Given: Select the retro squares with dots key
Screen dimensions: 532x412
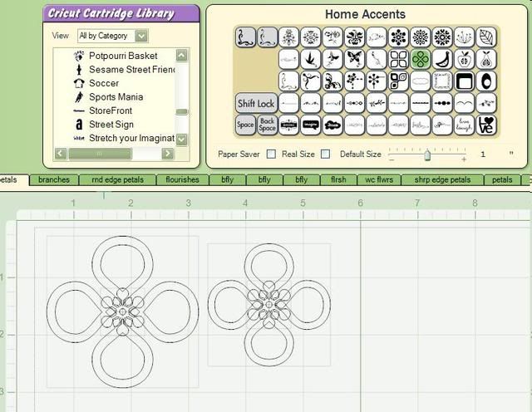Looking at the screenshot, I should [398, 81].
